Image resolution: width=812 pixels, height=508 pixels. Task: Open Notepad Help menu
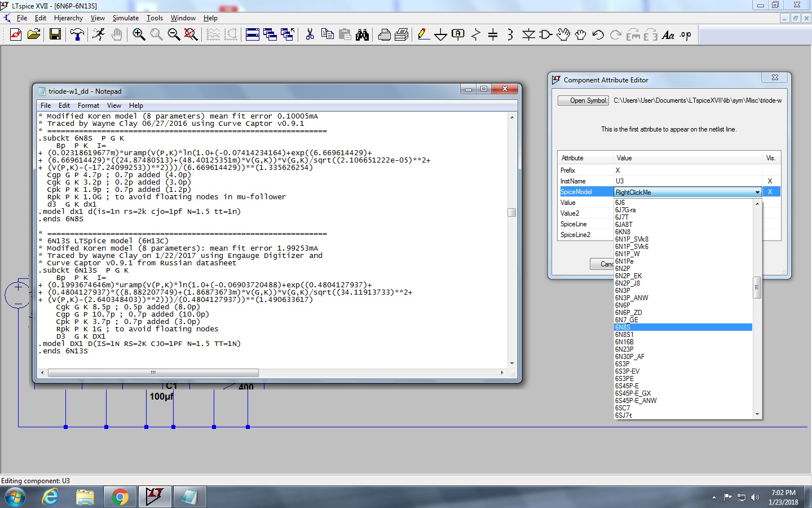click(136, 106)
